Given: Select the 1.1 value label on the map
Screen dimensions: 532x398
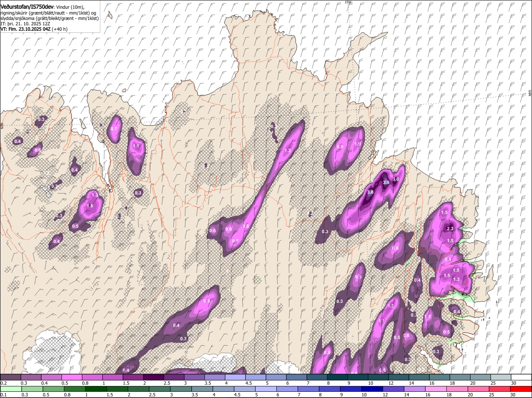Looking at the screenshot, I should point(136,146).
